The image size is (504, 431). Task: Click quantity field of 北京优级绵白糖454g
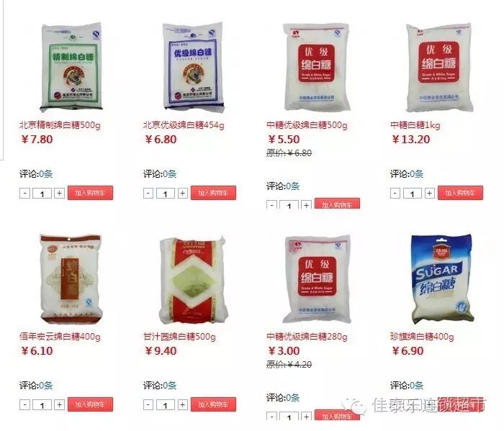(x=165, y=194)
